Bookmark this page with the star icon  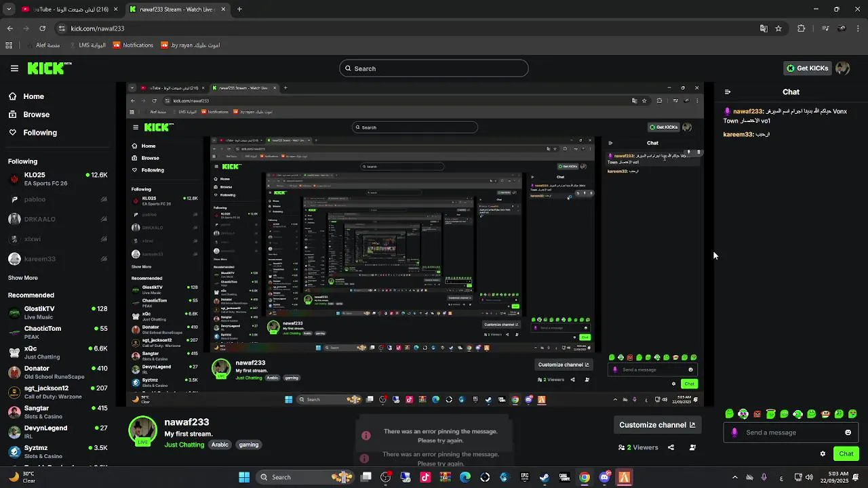coord(778,28)
